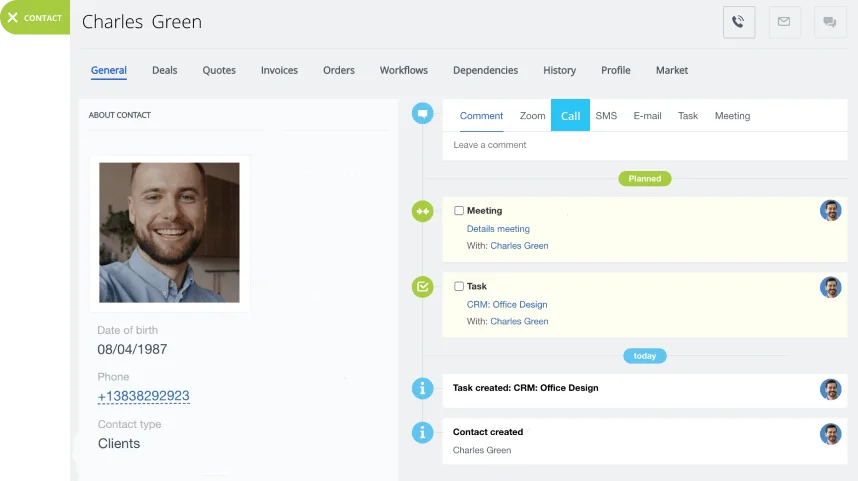Click the green meeting timeline icon

(423, 211)
